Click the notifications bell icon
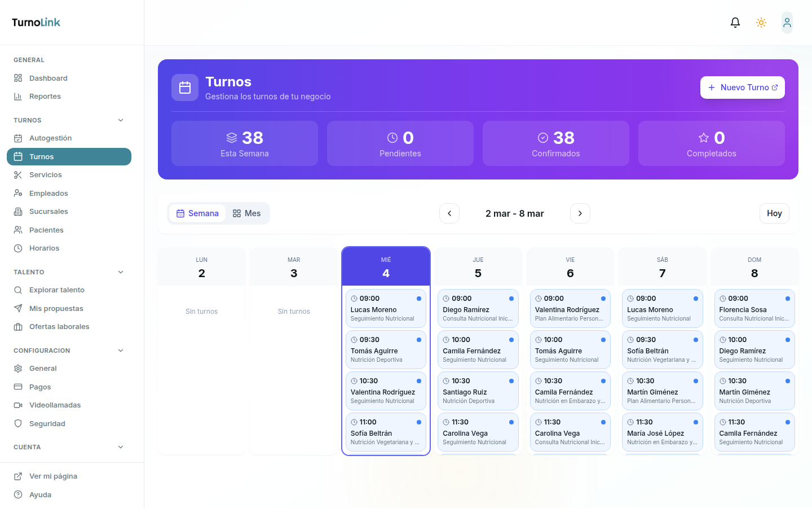Screen dimensions: 812x508 click(x=735, y=23)
